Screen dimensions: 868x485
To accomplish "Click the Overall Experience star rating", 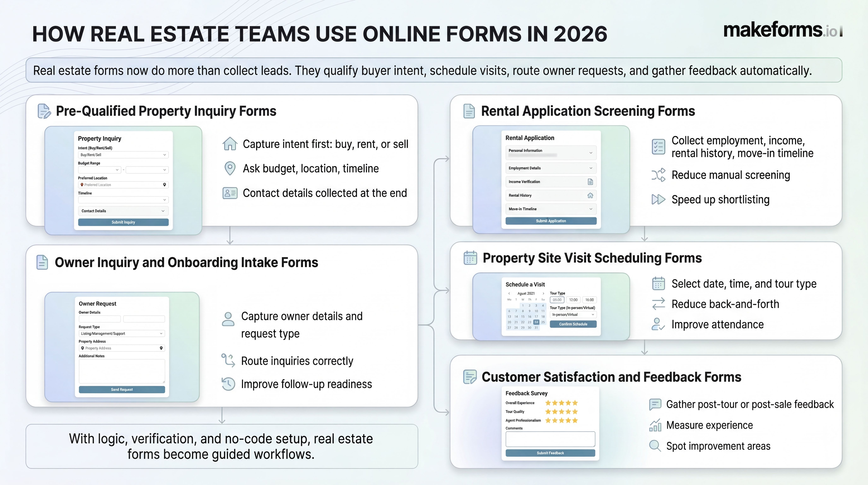I will point(561,403).
